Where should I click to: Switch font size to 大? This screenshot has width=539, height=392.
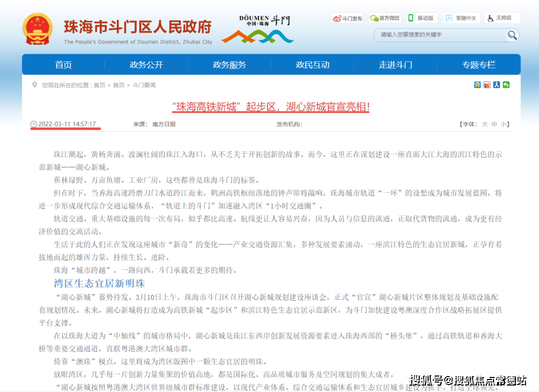click(486, 124)
